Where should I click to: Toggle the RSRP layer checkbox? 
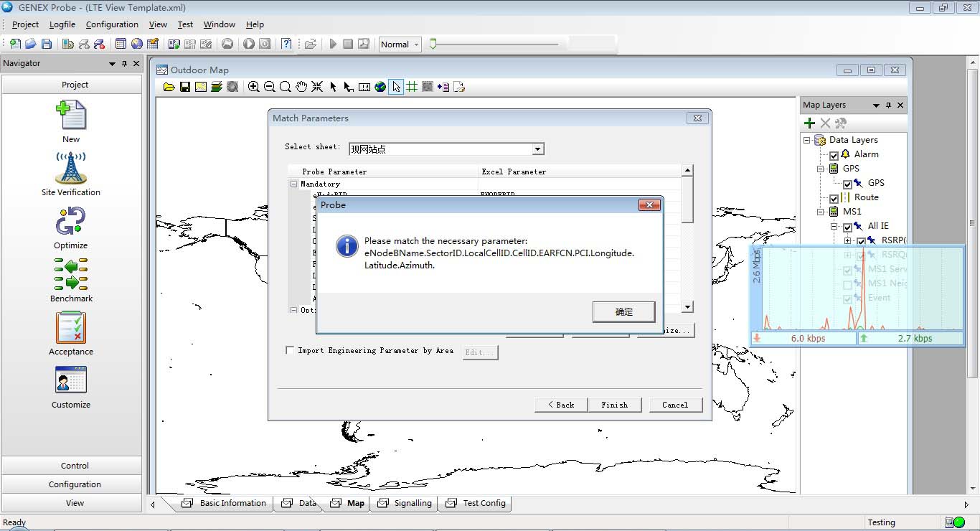coord(861,241)
